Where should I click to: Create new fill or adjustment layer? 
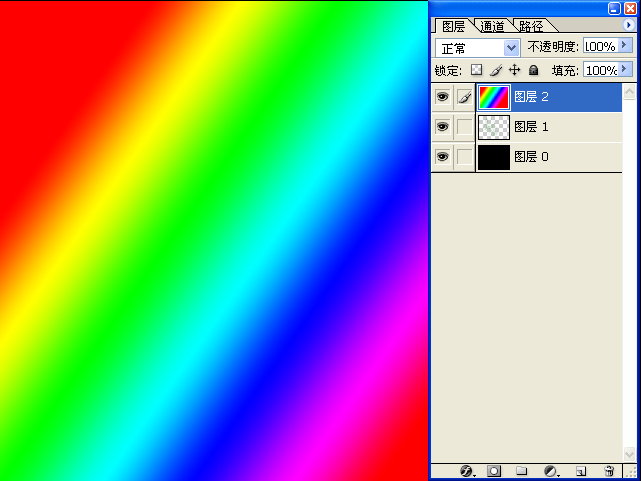click(x=551, y=471)
